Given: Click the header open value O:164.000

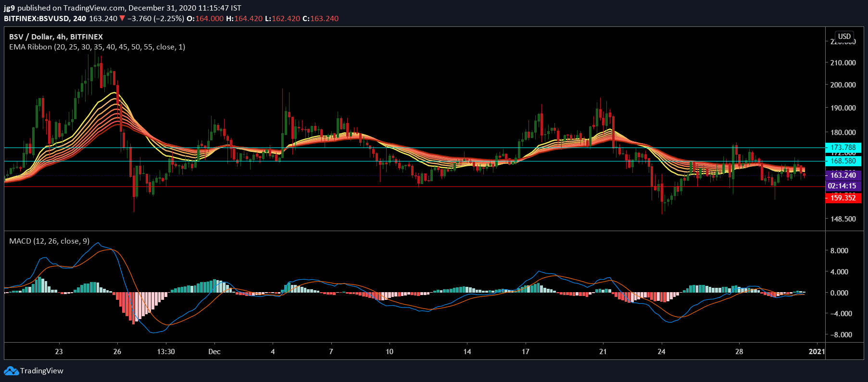Looking at the screenshot, I should click(x=205, y=19).
